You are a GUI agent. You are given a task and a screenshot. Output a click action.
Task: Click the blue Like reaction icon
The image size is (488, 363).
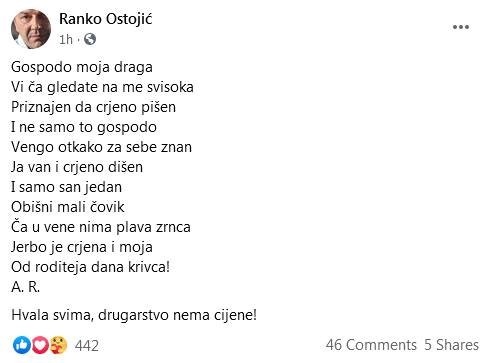point(22,345)
